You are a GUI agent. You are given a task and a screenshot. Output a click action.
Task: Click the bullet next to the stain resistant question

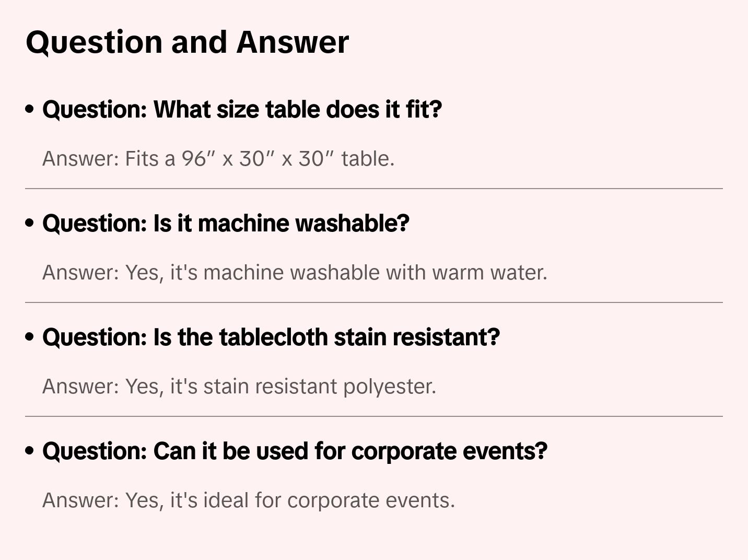click(x=30, y=337)
